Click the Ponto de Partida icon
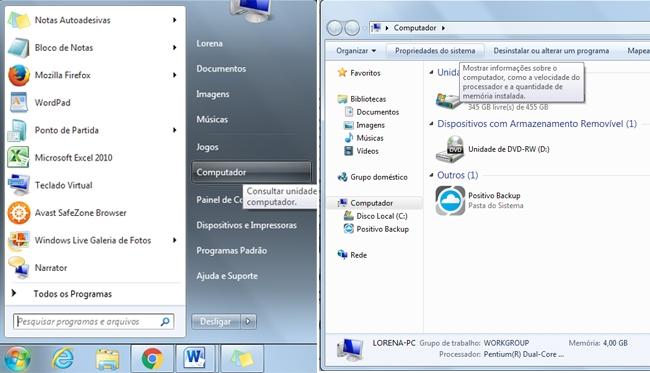This screenshot has width=650, height=373. click(18, 130)
